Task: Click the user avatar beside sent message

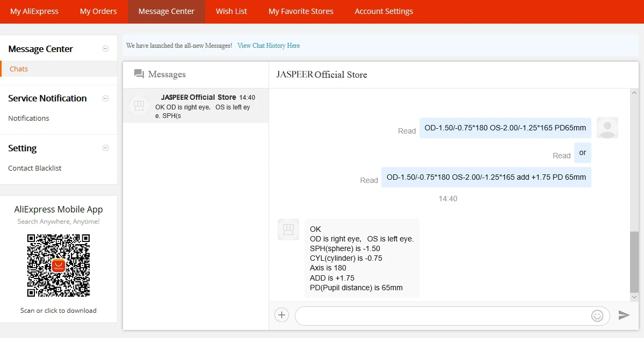Action: [607, 128]
